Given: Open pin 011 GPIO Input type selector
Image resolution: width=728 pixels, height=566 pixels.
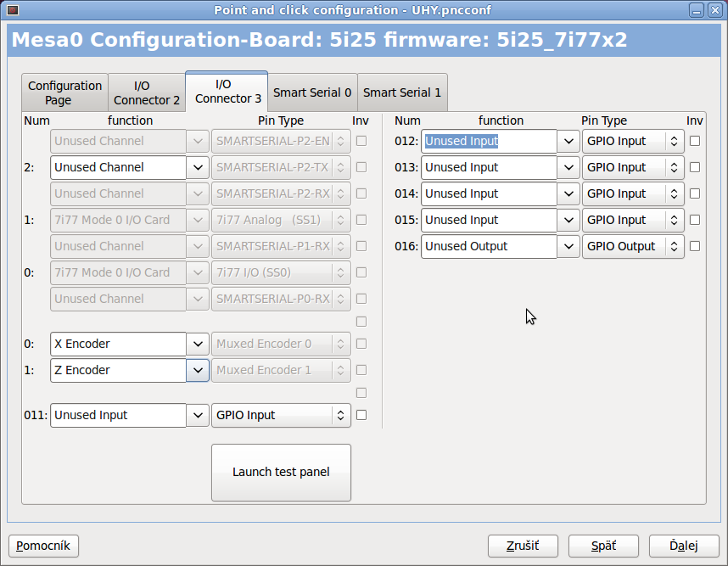Looking at the screenshot, I should [x=280, y=415].
